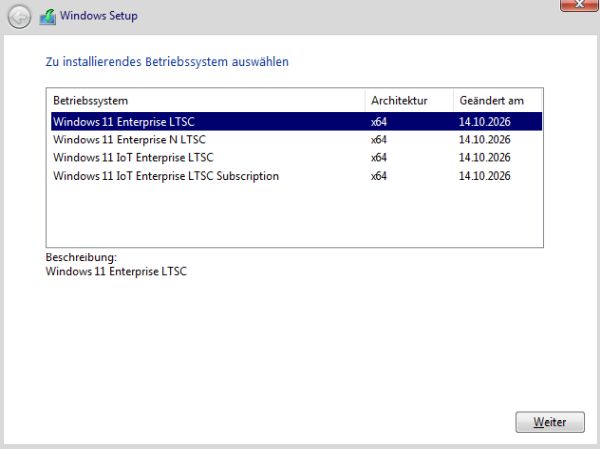Click the Beschreibung label
This screenshot has height=449, width=600.
pos(81,257)
